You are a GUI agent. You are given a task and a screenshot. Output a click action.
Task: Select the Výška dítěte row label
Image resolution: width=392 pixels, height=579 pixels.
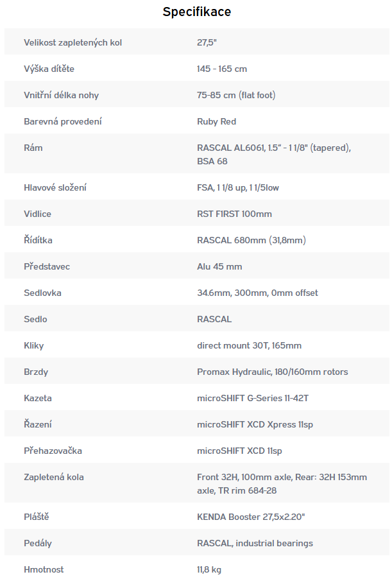[53, 69]
